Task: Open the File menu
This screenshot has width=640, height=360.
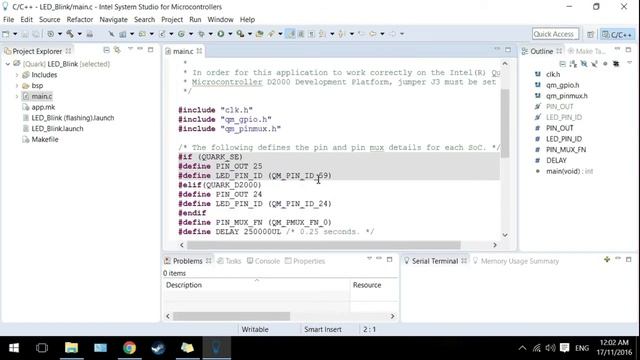Action: coord(9,20)
